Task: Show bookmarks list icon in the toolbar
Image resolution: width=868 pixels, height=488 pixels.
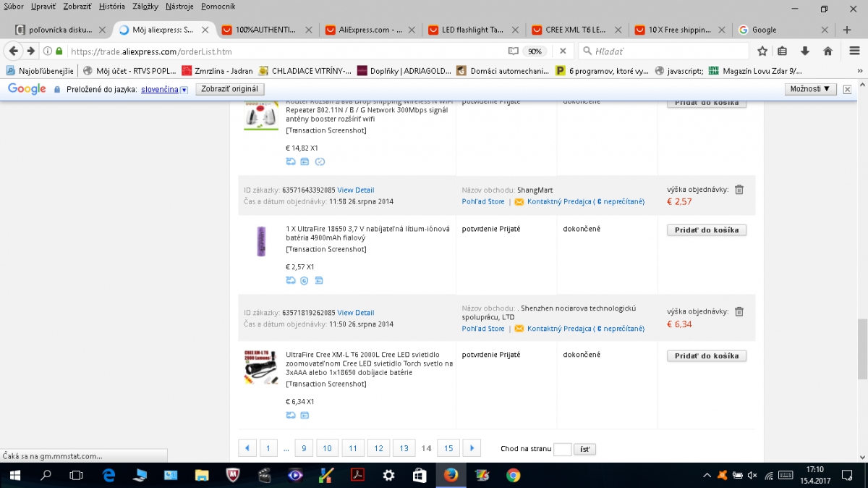Action: tap(782, 51)
